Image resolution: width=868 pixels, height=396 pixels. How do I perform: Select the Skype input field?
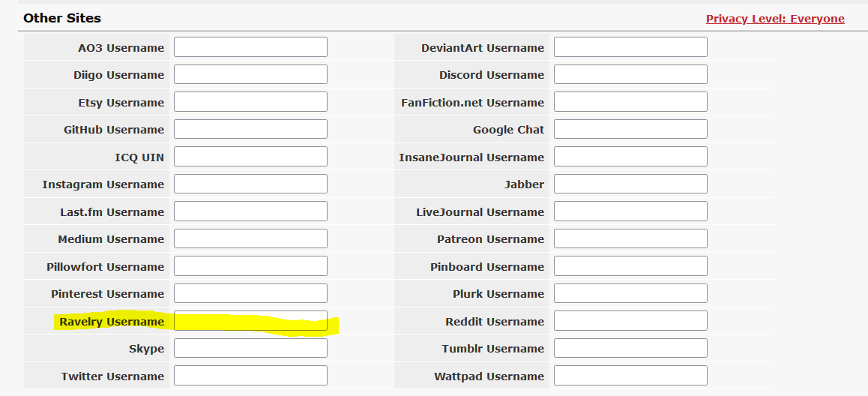tap(251, 348)
